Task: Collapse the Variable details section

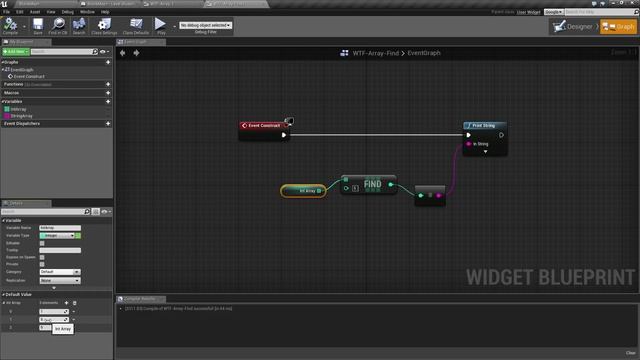Action: point(3,220)
